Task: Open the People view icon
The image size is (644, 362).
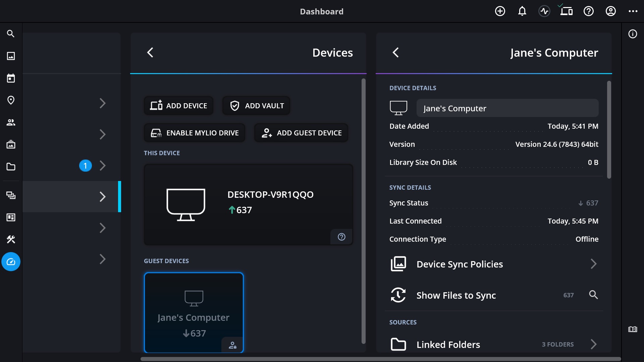Action: click(x=11, y=122)
